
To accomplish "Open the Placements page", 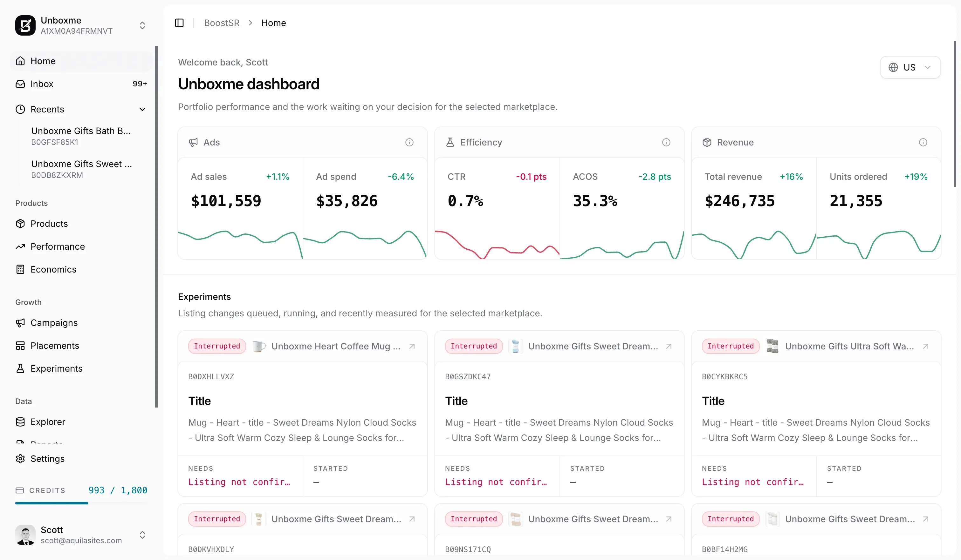I will click(81, 346).
